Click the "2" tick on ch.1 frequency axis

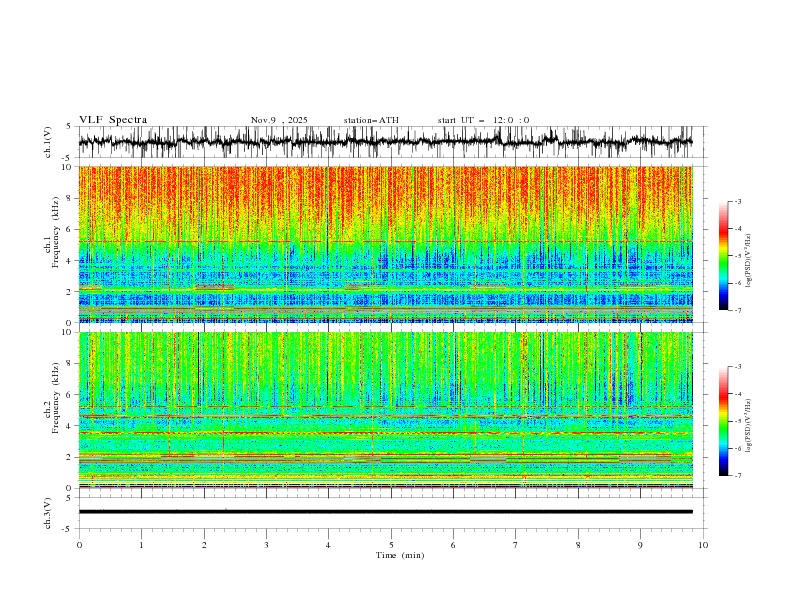click(x=70, y=291)
